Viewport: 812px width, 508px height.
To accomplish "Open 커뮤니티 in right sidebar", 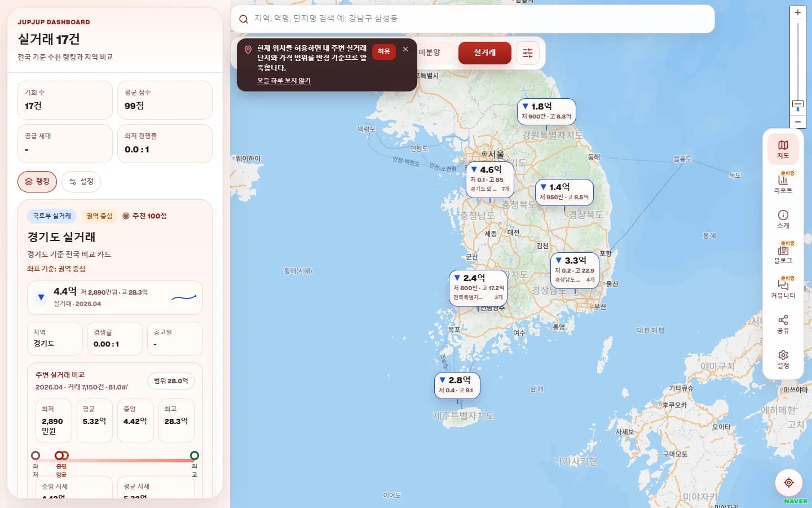I will (783, 289).
